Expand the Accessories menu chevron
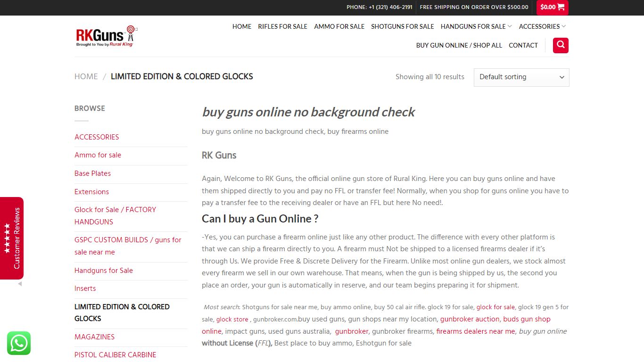 tap(564, 26)
